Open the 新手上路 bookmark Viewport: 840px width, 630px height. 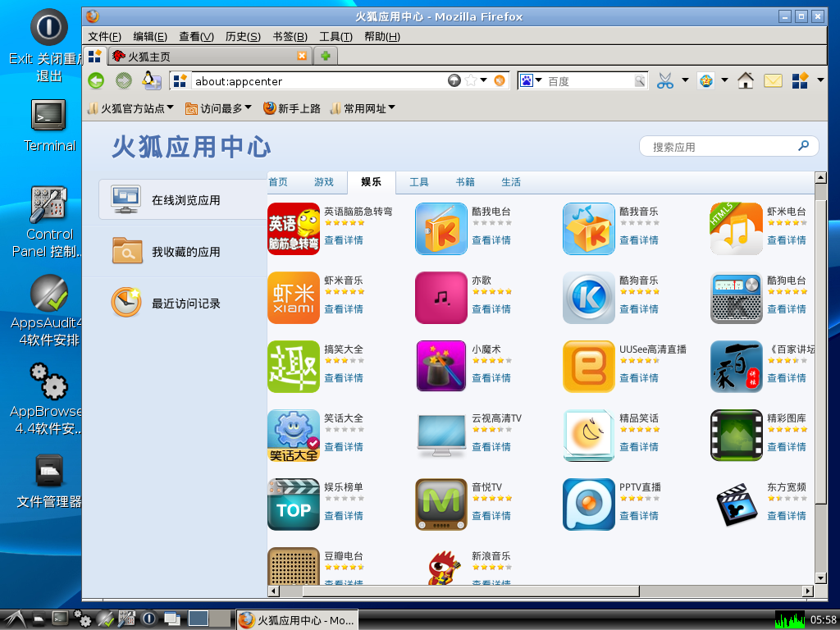point(291,108)
